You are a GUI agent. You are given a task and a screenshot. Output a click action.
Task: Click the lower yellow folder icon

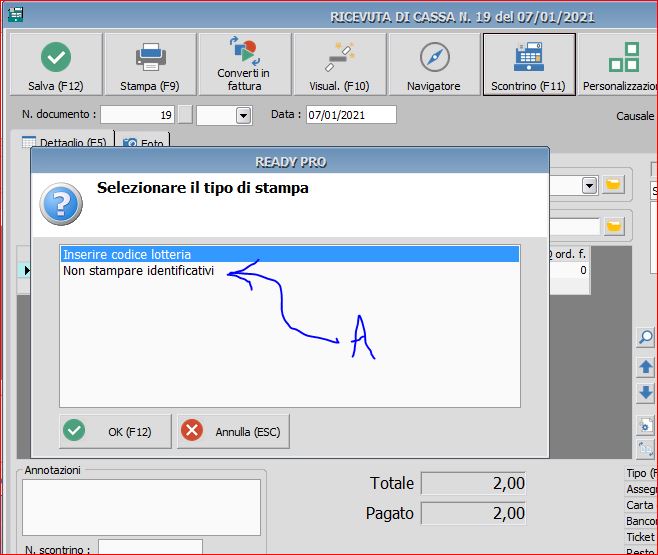coord(614,227)
